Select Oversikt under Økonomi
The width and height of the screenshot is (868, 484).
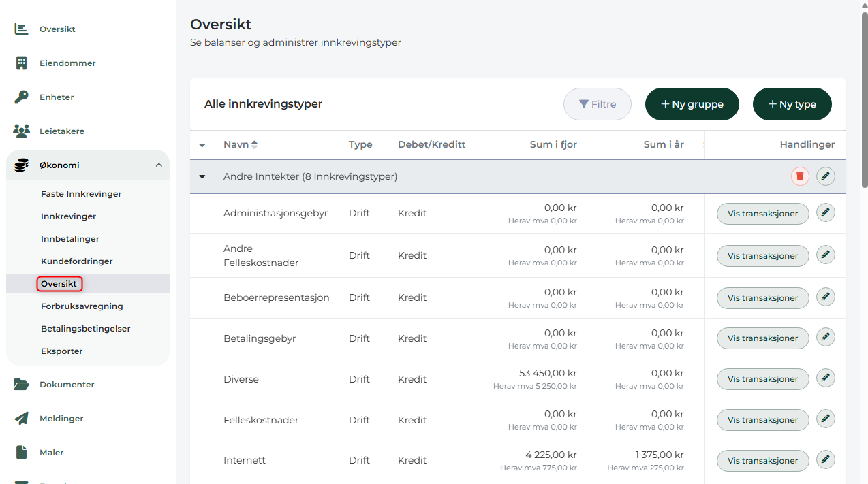(59, 284)
